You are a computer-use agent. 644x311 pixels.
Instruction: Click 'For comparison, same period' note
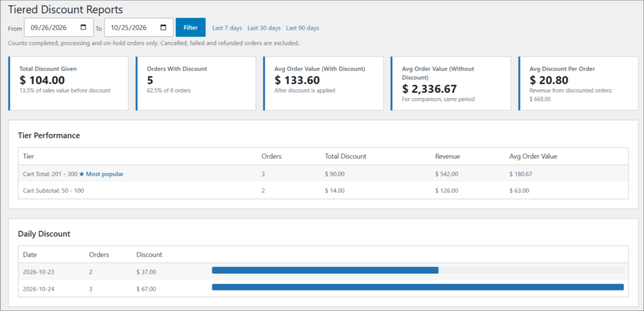pyautogui.click(x=438, y=99)
